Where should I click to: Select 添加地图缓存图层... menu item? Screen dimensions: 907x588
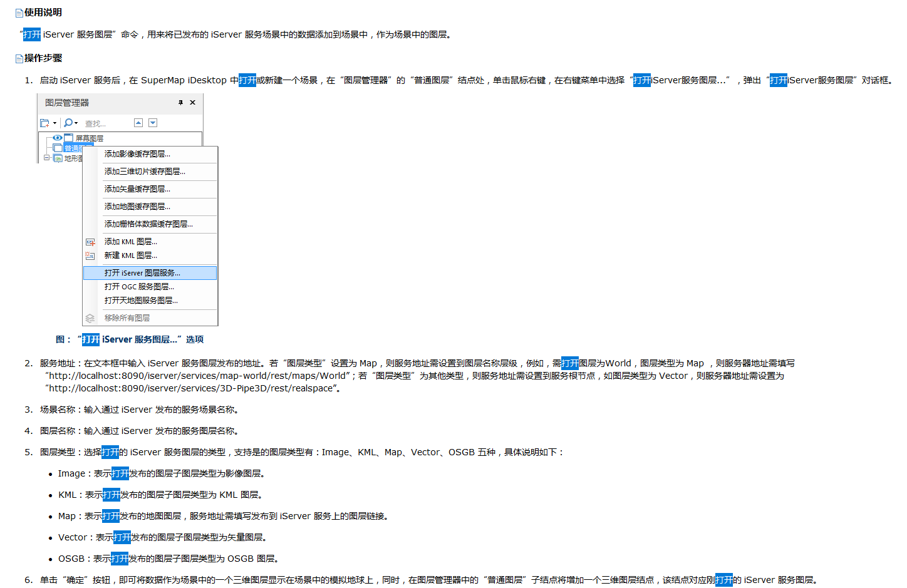pyautogui.click(x=150, y=207)
